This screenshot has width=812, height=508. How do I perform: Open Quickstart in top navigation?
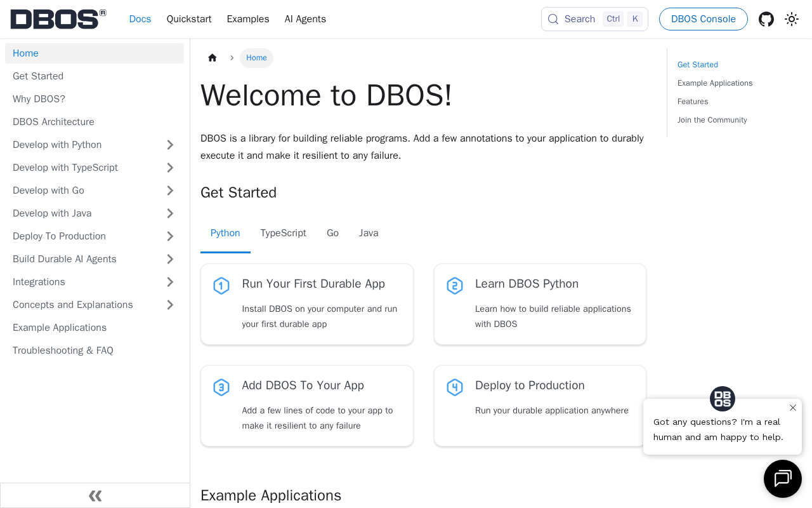point(189,19)
